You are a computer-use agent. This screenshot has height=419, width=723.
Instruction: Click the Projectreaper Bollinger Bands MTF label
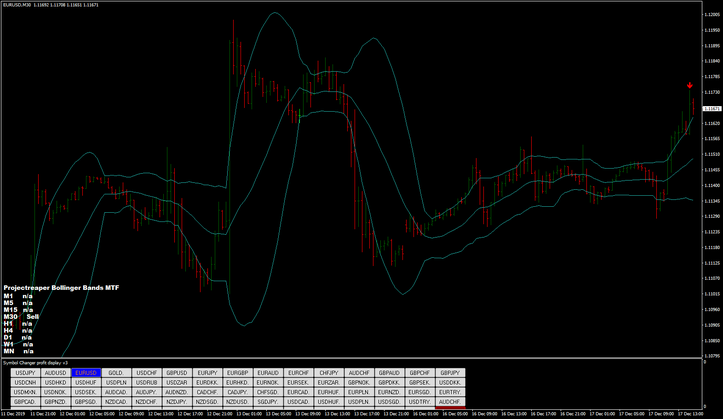point(61,288)
